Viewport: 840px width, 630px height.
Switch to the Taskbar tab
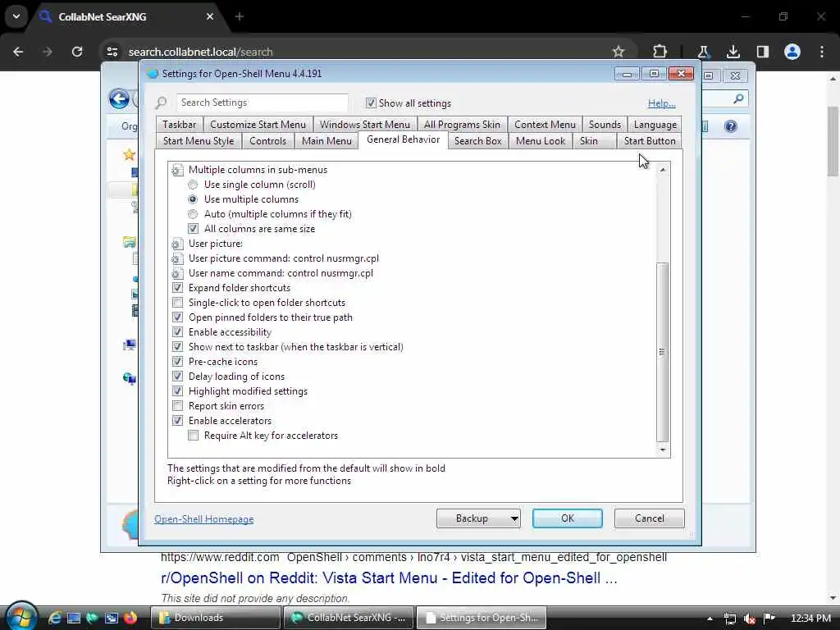point(180,125)
